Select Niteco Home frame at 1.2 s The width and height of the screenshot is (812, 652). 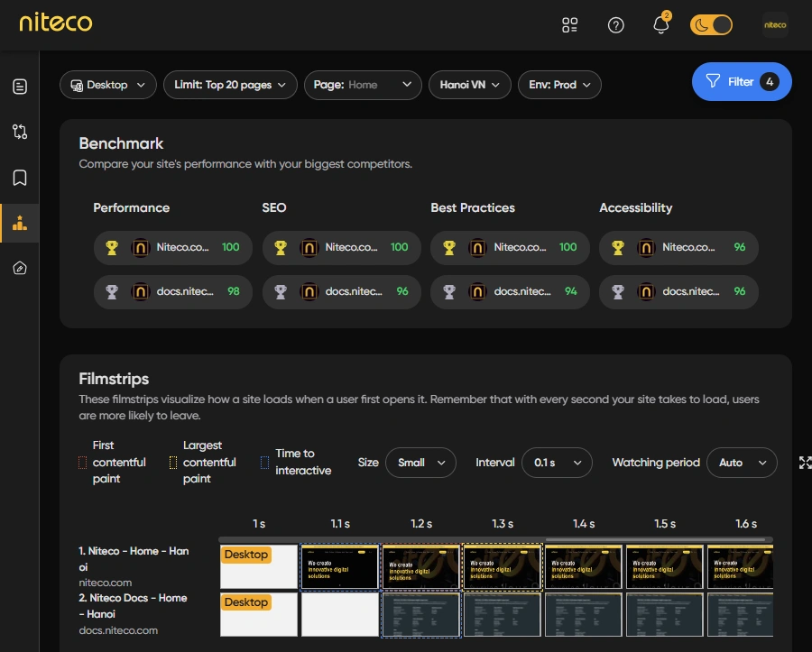coord(421,566)
